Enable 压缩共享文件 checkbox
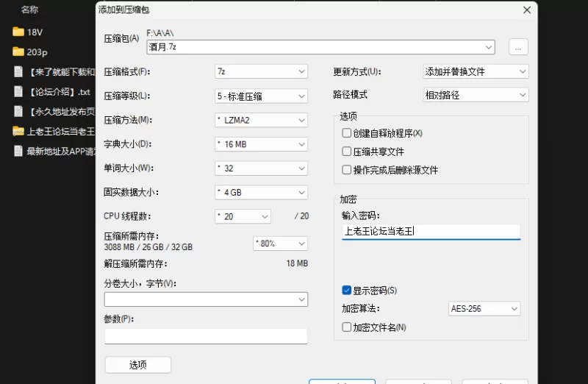The width and height of the screenshot is (588, 384). 346,152
